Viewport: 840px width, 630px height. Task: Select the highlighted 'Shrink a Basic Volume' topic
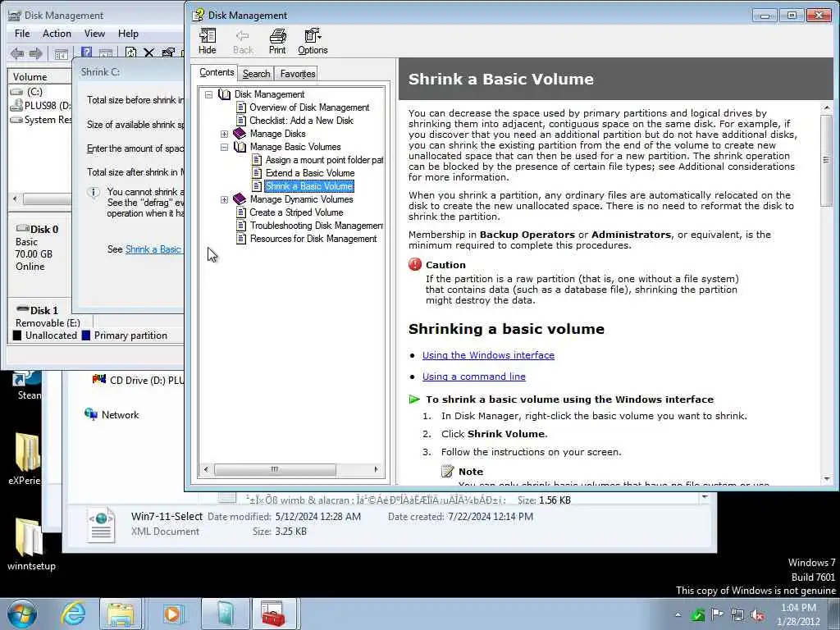coord(309,186)
